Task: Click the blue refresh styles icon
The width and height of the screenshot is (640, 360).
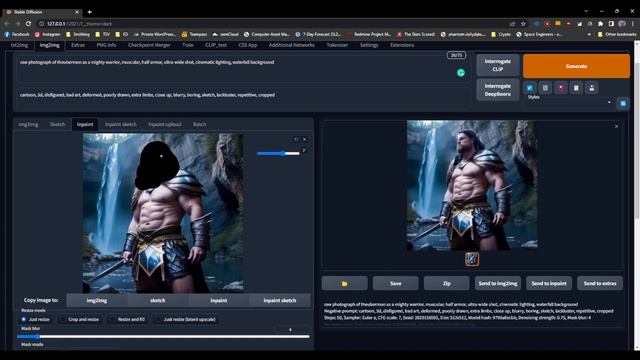Action: [x=623, y=103]
